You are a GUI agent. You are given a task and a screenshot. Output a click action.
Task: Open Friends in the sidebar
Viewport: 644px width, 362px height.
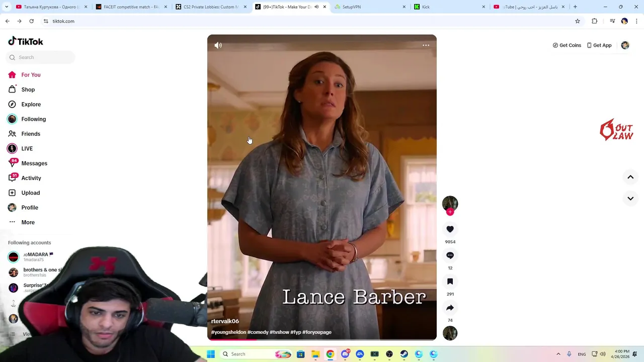click(x=24, y=134)
